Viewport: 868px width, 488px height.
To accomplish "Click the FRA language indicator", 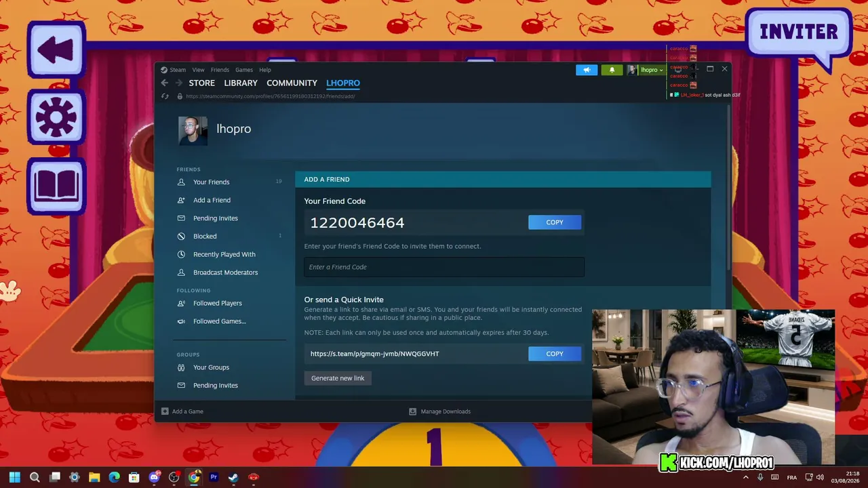I will (x=792, y=477).
